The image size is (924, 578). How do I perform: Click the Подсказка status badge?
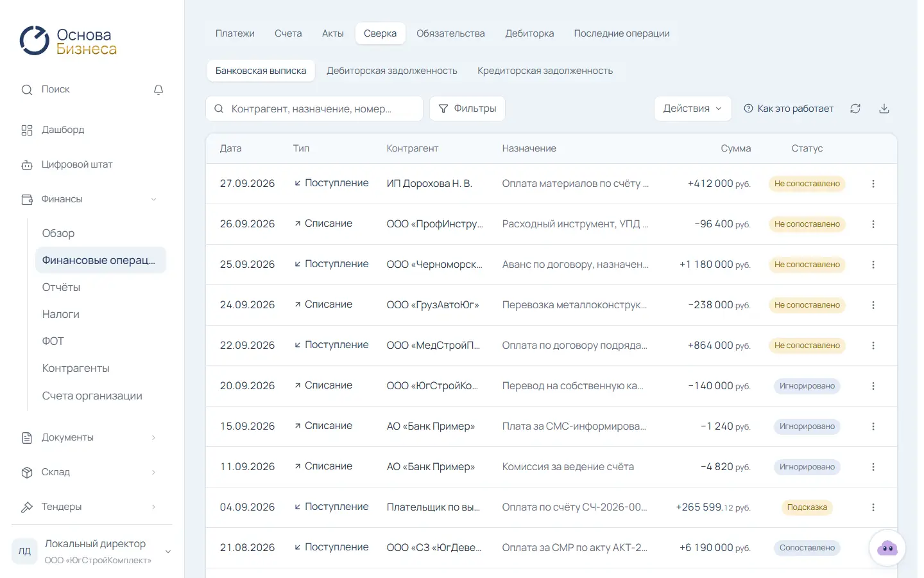(807, 507)
